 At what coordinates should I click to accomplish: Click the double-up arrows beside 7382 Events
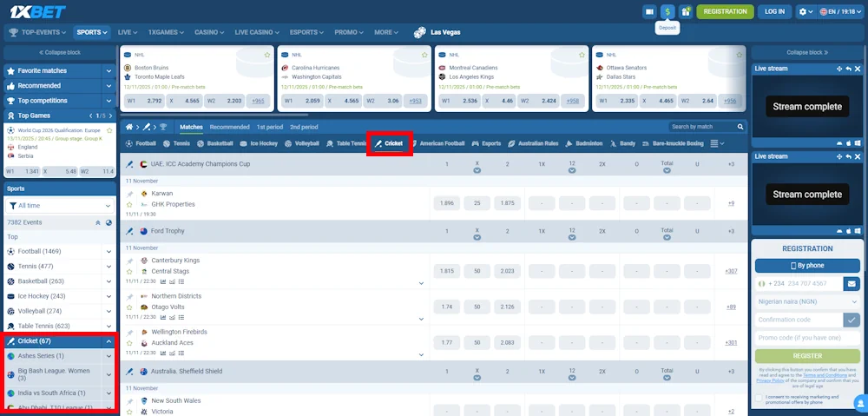pos(98,222)
